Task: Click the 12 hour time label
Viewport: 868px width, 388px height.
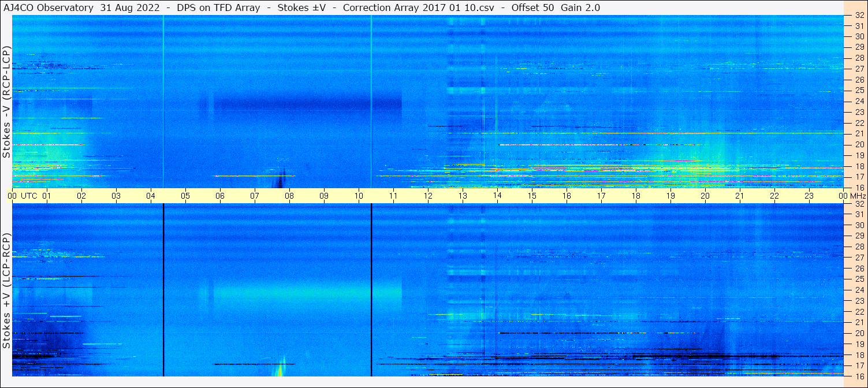Action: pyautogui.click(x=427, y=196)
